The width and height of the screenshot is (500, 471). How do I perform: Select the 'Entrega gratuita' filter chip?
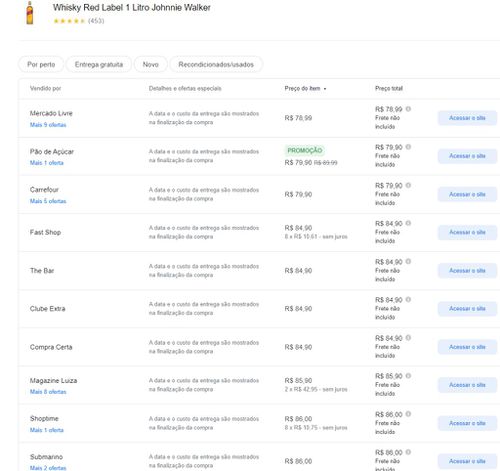(99, 64)
